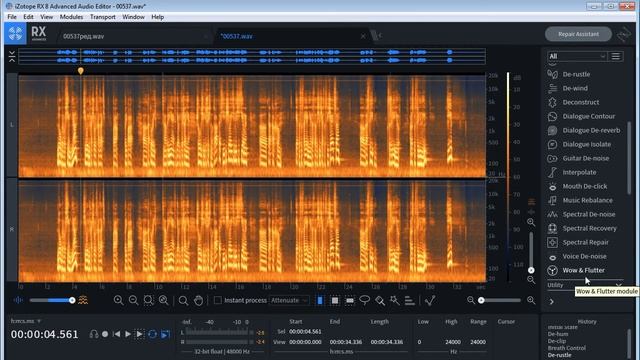Toggle play selection only button
Viewport: 640px width, 360px height.
[140, 334]
